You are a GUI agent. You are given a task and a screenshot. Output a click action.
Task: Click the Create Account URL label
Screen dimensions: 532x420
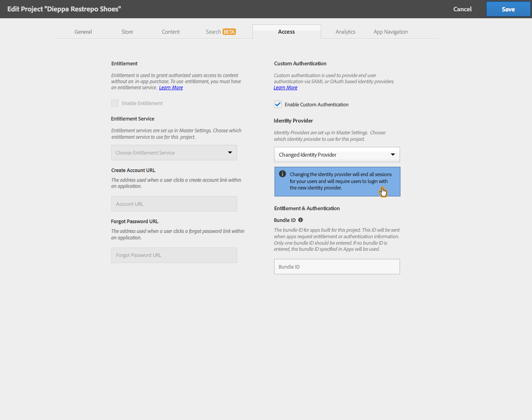point(133,170)
